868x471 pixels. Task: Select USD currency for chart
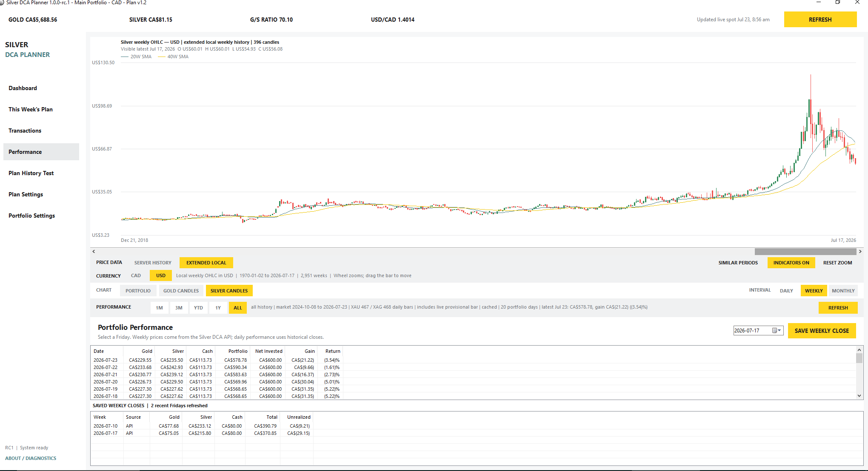click(x=161, y=275)
